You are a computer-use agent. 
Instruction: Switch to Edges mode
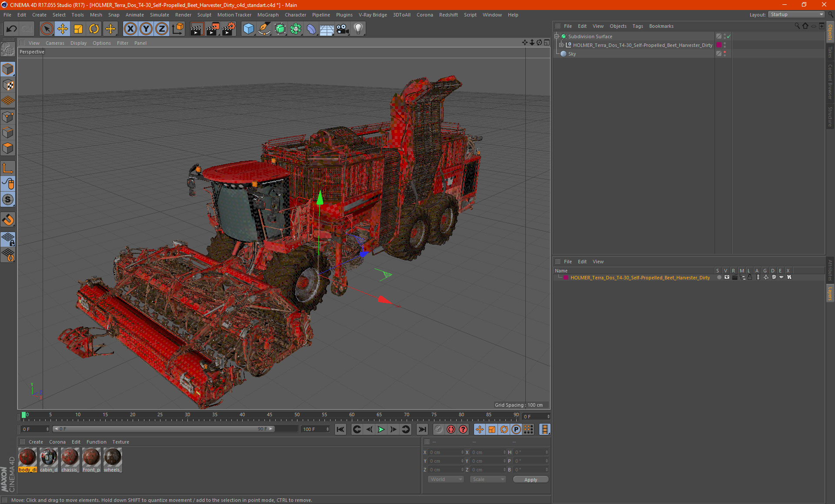pos(8,133)
